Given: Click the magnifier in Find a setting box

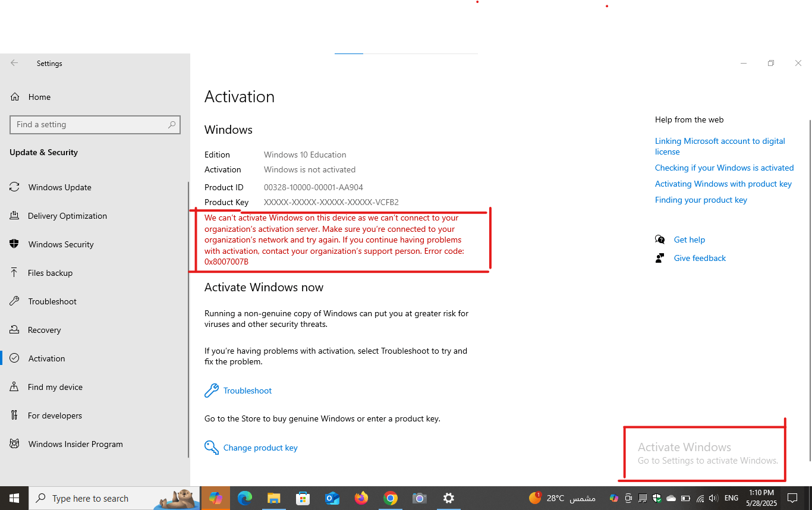Looking at the screenshot, I should coord(172,125).
